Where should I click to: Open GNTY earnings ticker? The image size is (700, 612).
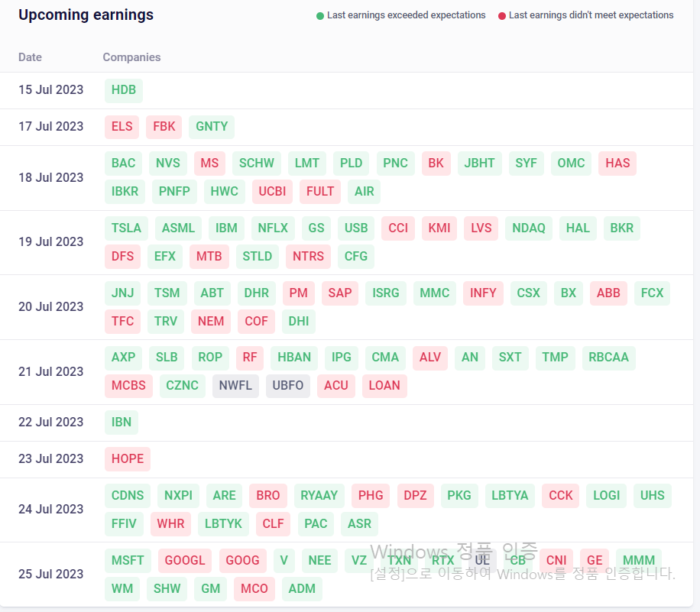click(x=212, y=127)
